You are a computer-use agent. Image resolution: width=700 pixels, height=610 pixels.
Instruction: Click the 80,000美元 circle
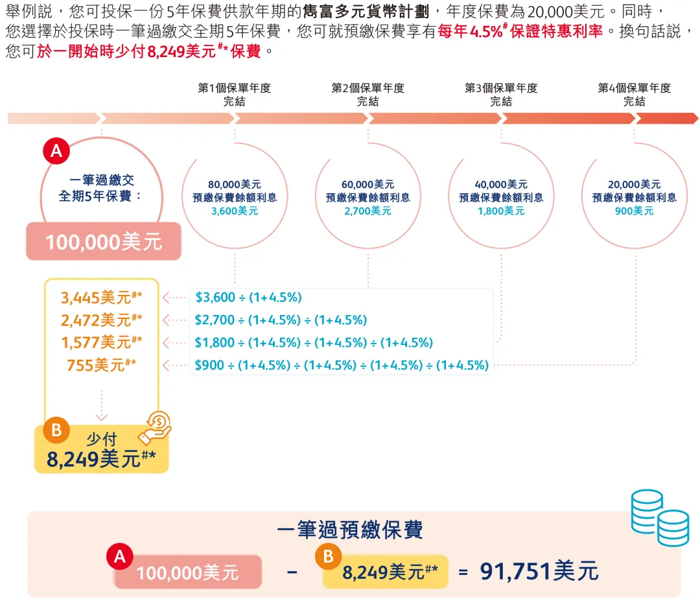point(235,196)
